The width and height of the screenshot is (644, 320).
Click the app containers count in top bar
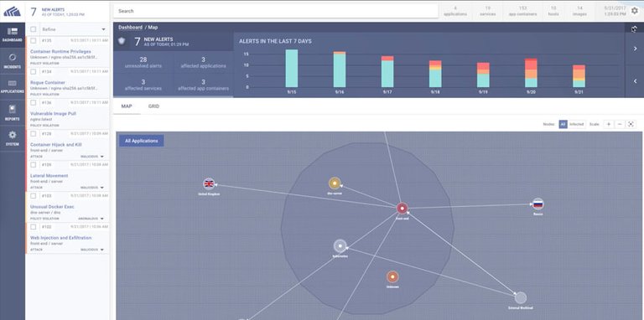(523, 11)
